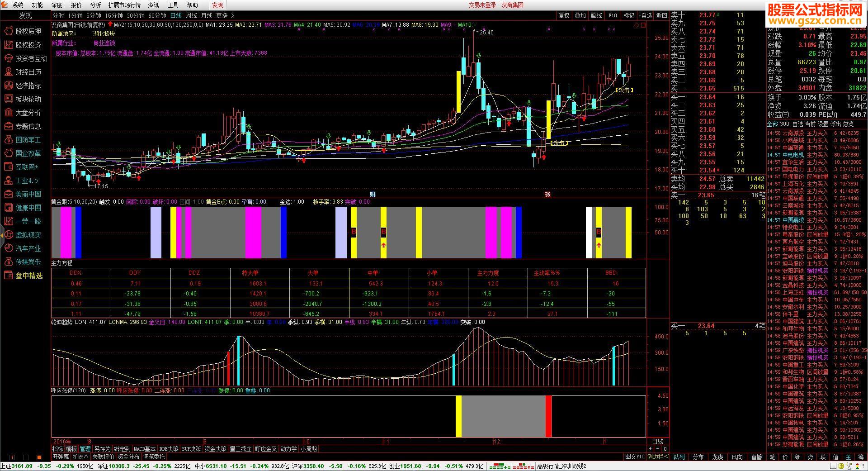868x471 pixels.
Task: Open the 系统 menu
Action: 18,5
